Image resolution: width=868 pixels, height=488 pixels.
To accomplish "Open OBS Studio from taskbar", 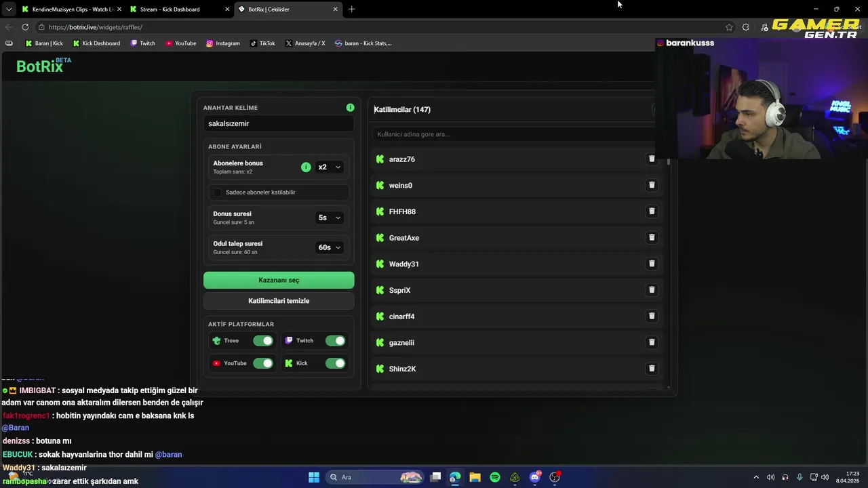I will point(555,477).
